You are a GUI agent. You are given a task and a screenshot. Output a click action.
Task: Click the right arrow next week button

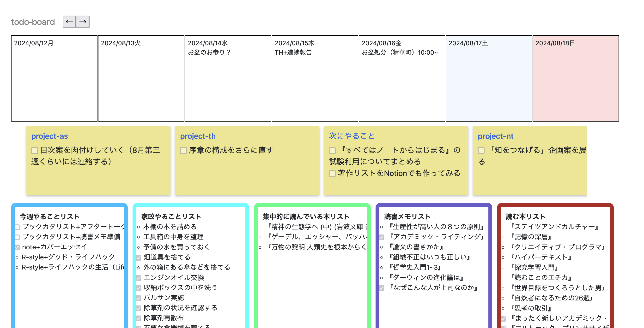tap(83, 22)
